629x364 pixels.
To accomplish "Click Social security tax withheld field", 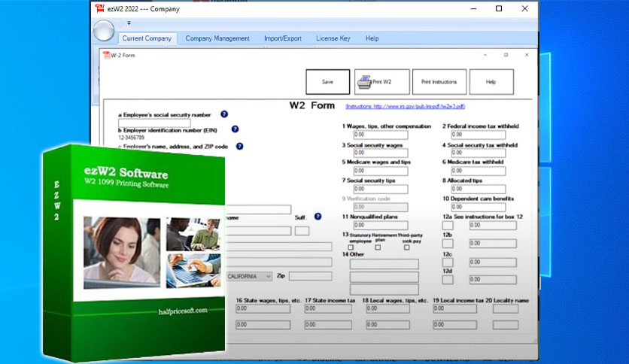I will [x=479, y=153].
